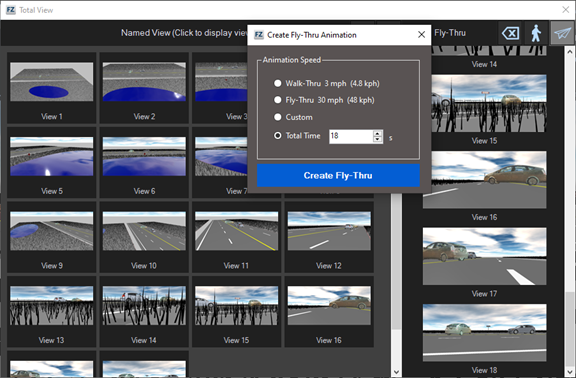Select Fly-Thru 30 mph radio option
The width and height of the screenshot is (576, 378).
pos(278,100)
